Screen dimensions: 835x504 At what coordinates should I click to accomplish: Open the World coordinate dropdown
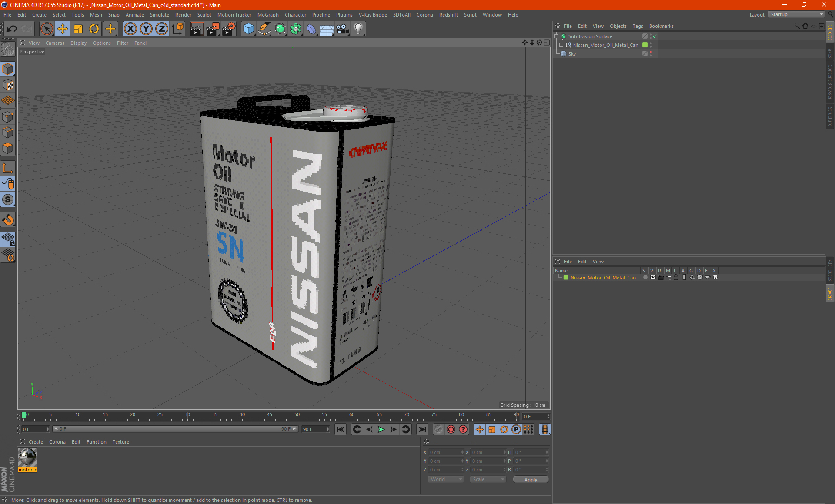[x=446, y=479]
